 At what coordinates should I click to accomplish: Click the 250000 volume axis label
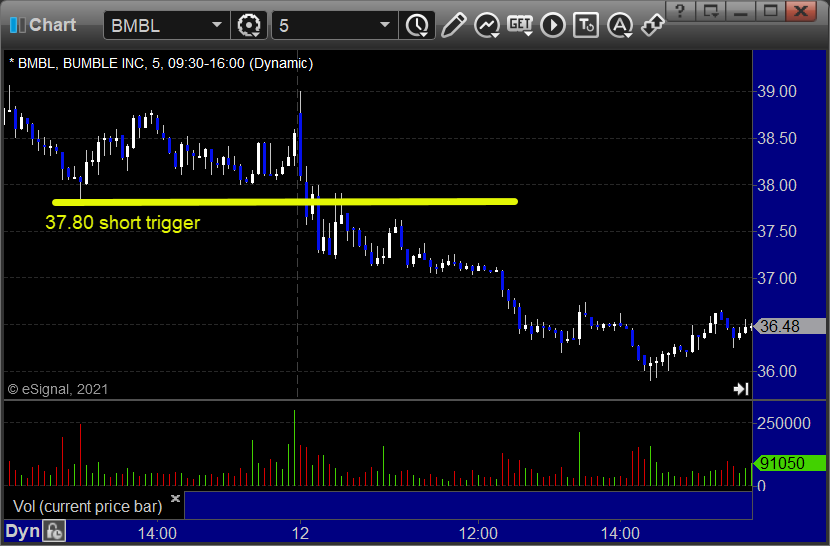[784, 423]
